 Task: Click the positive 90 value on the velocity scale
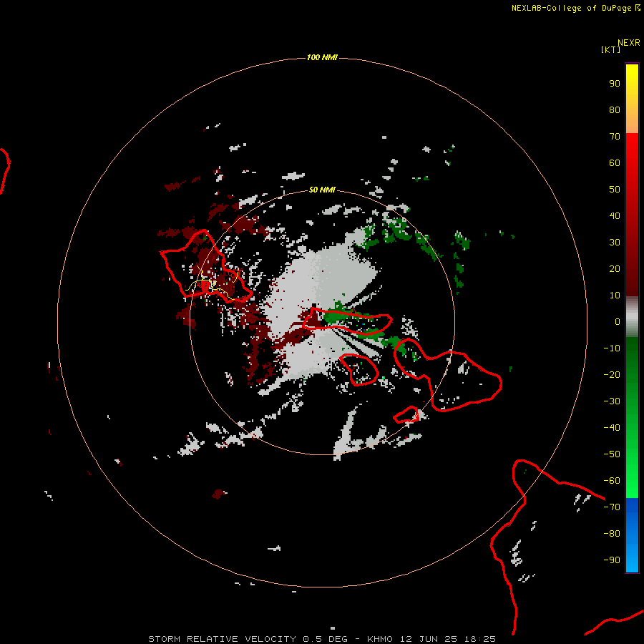pos(615,84)
